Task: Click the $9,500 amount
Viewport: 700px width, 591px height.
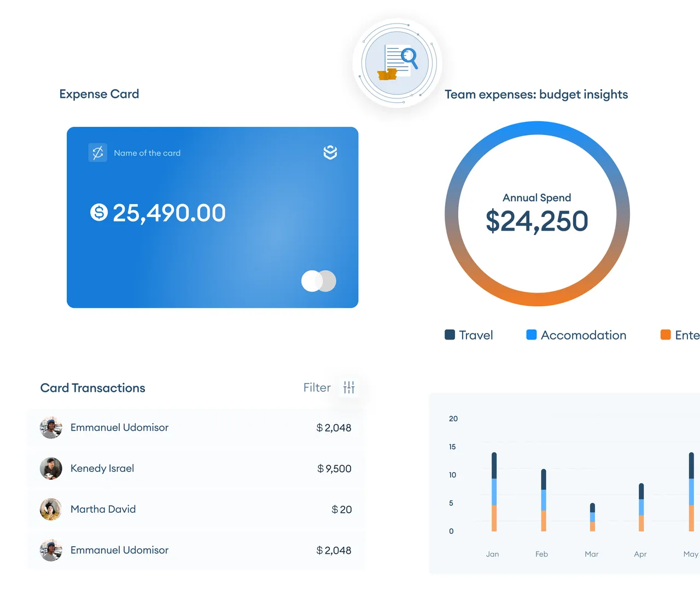Action: (x=334, y=469)
